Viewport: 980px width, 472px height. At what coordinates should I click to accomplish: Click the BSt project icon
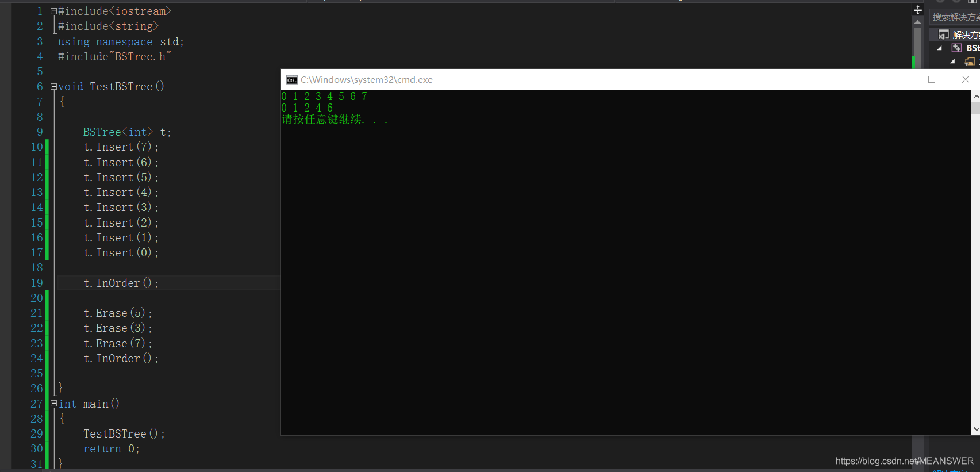pyautogui.click(x=956, y=48)
